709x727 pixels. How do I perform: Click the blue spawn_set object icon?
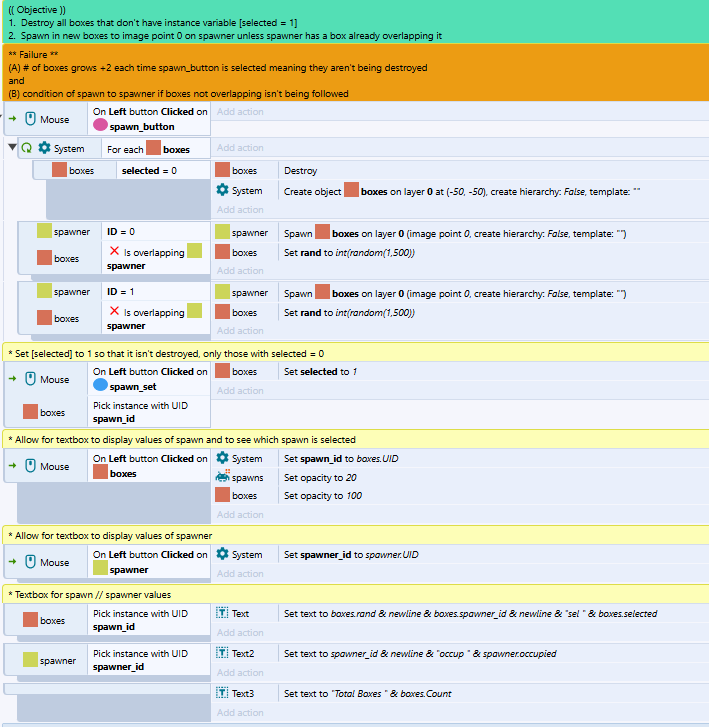tap(100, 385)
